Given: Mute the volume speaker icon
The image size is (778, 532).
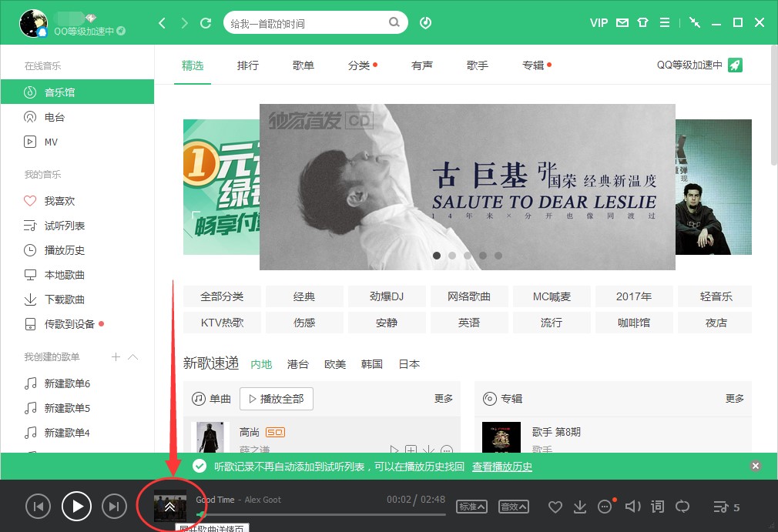Looking at the screenshot, I should click(x=632, y=507).
